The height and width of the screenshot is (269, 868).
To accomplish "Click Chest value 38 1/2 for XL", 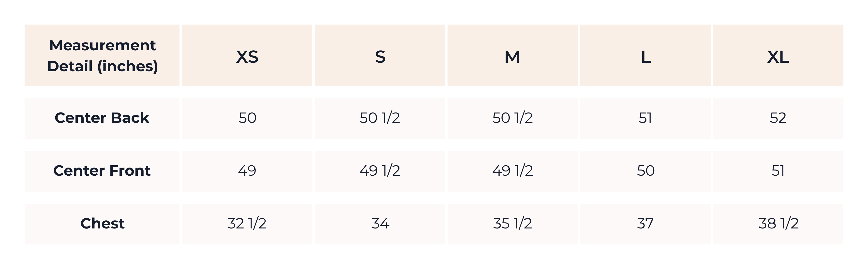I will 778,224.
